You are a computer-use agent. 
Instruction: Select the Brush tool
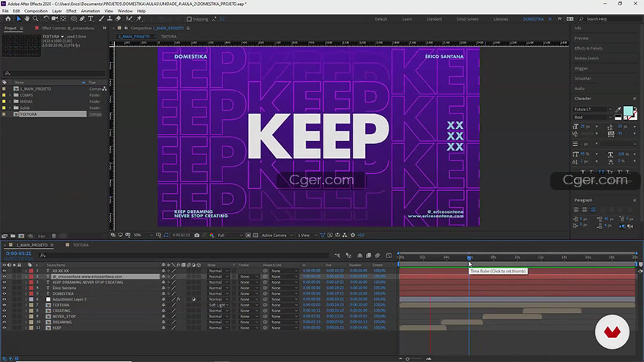pyautogui.click(x=102, y=19)
